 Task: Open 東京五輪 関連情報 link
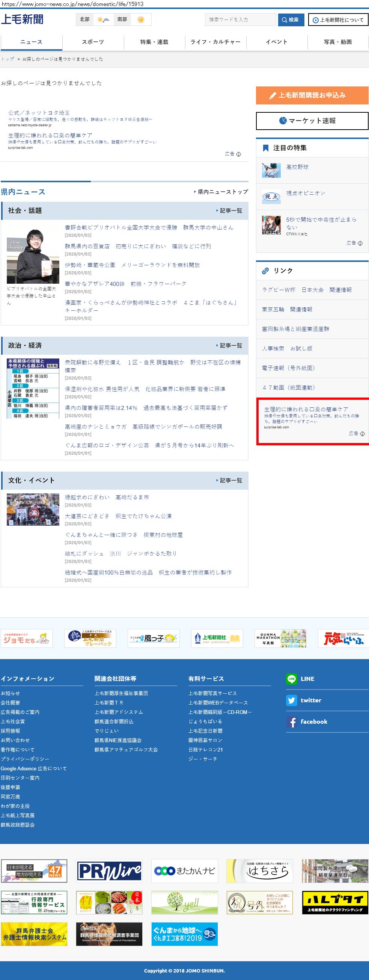(x=287, y=309)
